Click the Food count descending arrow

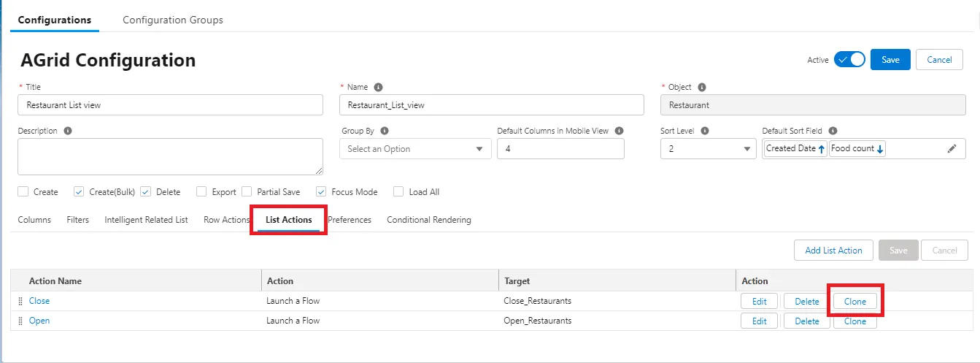coord(880,149)
